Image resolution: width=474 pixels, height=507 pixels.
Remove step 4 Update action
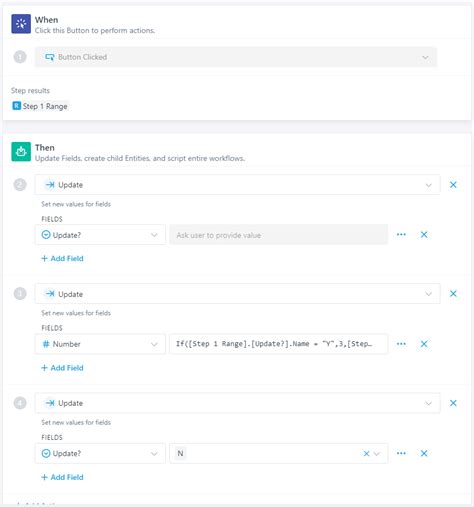[x=453, y=403]
